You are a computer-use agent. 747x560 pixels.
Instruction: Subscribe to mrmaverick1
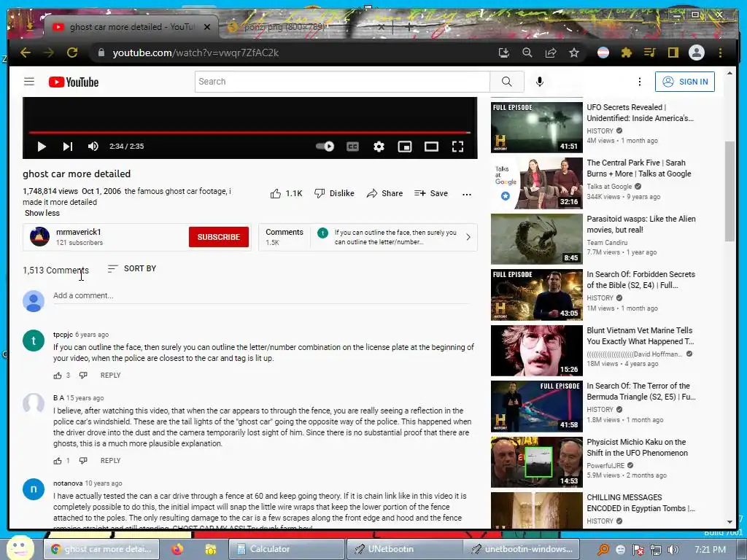[219, 237]
